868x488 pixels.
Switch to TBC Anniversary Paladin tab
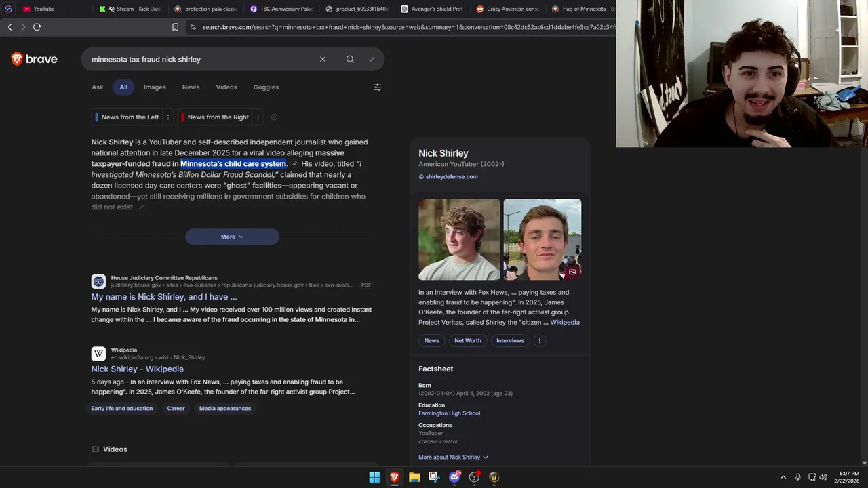click(x=281, y=9)
